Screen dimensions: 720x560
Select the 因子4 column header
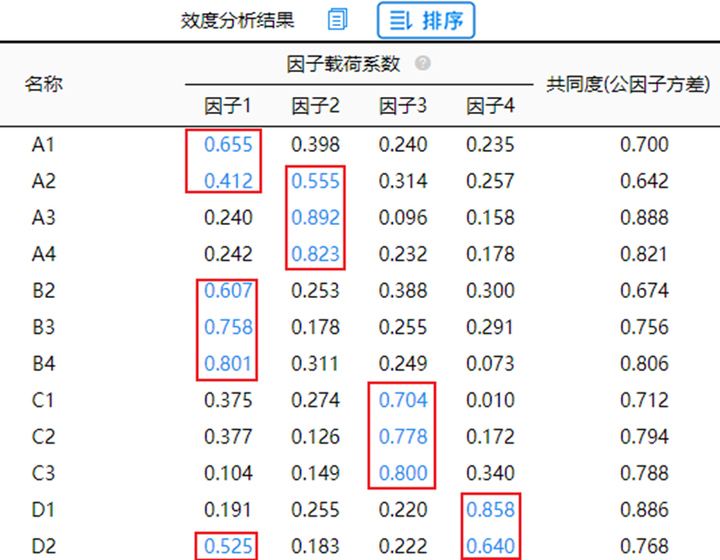pyautogui.click(x=490, y=106)
